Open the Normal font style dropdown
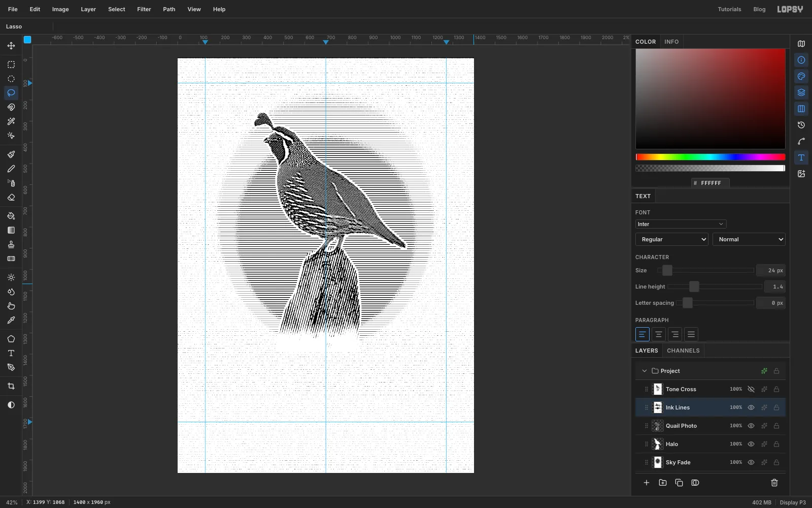The width and height of the screenshot is (812, 508). (x=749, y=239)
